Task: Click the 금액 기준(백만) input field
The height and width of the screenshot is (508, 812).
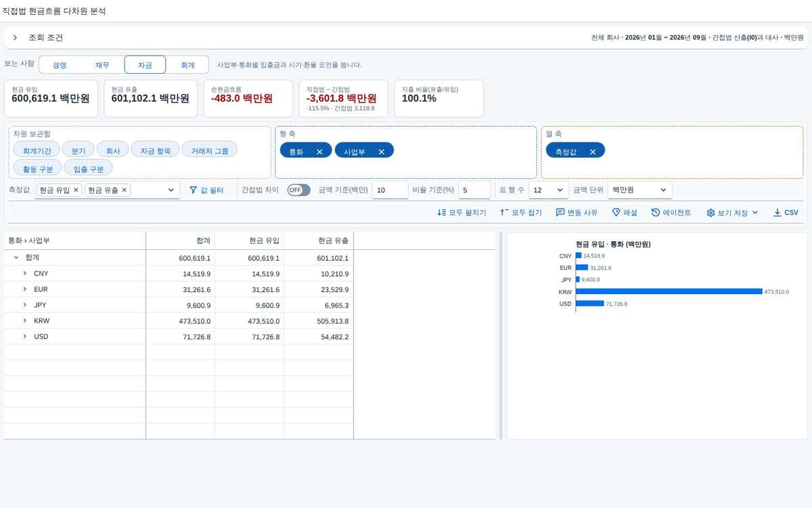Action: [x=390, y=190]
